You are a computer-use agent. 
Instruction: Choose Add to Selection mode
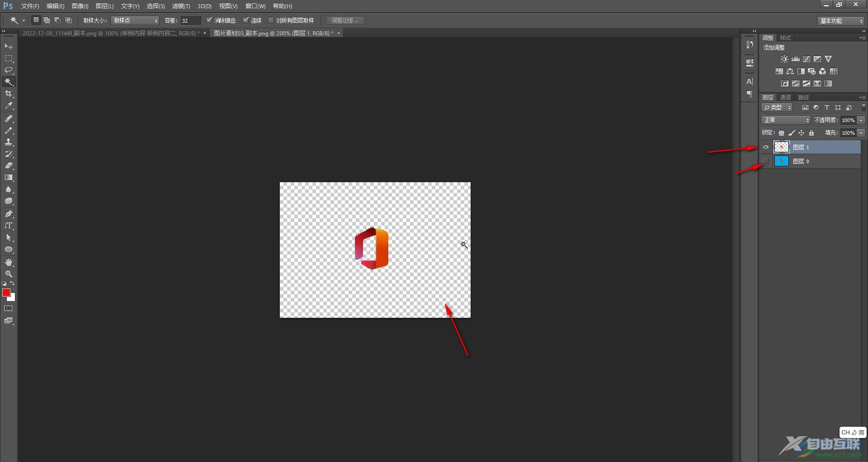pos(47,20)
